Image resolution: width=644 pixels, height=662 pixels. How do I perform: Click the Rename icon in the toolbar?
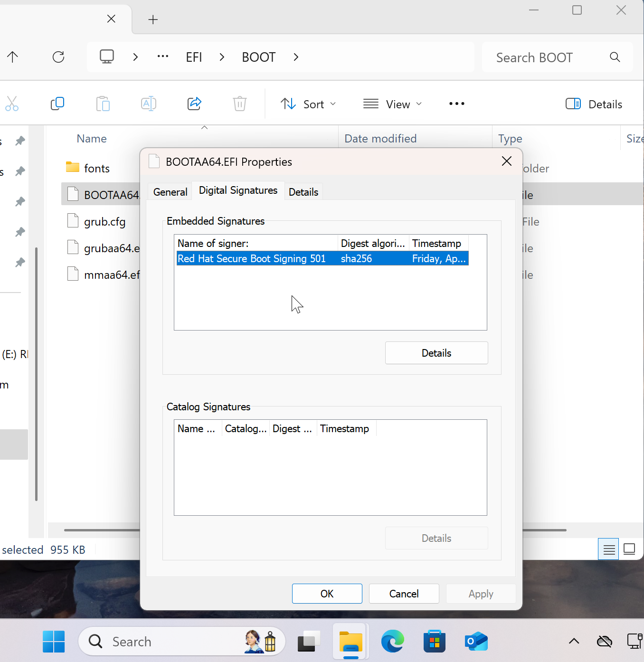[x=149, y=104]
